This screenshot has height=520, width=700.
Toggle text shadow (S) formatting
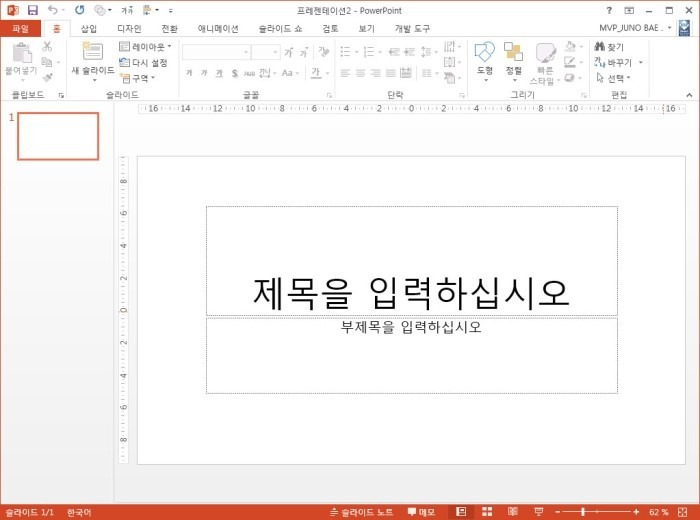[x=234, y=73]
